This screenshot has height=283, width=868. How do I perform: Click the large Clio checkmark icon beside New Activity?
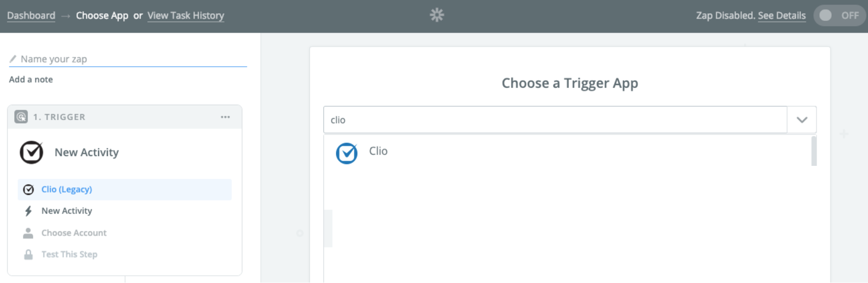pyautogui.click(x=32, y=152)
